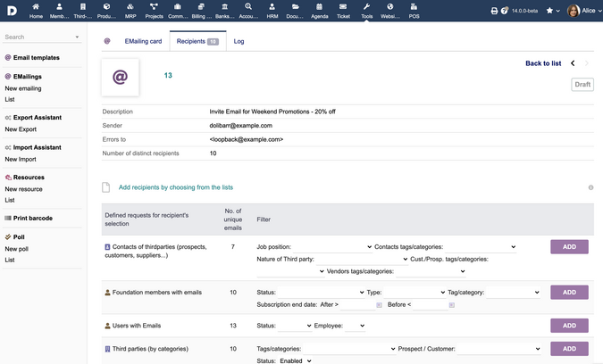Open the Commerce module icon
The width and height of the screenshot is (603, 364).
tap(178, 6)
